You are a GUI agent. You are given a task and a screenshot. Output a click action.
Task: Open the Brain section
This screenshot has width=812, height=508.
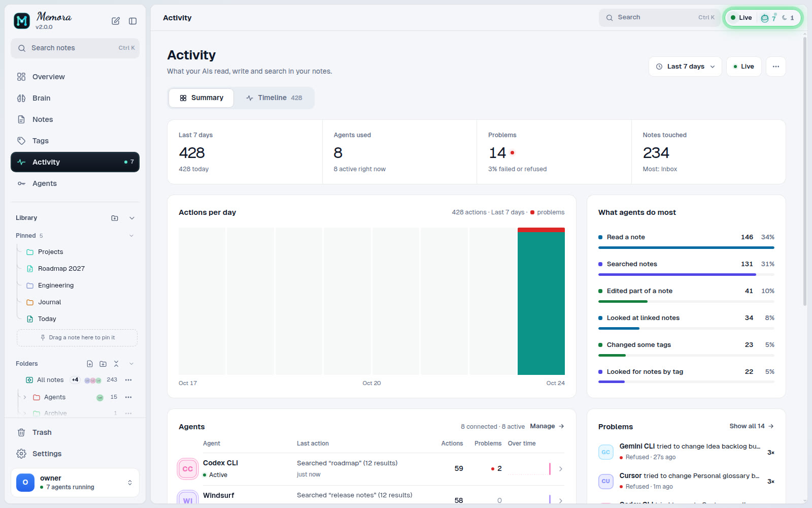(x=75, y=98)
